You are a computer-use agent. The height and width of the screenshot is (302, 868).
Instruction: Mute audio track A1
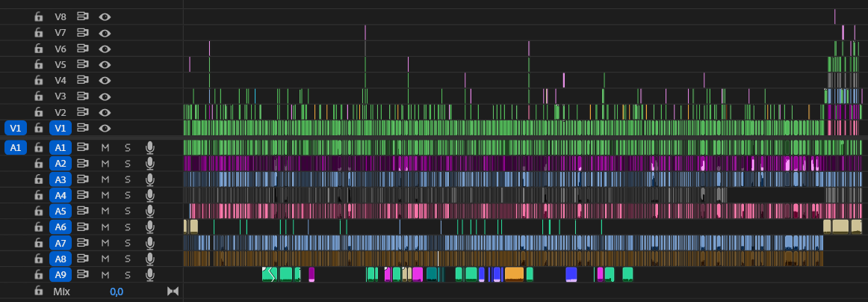pos(105,147)
